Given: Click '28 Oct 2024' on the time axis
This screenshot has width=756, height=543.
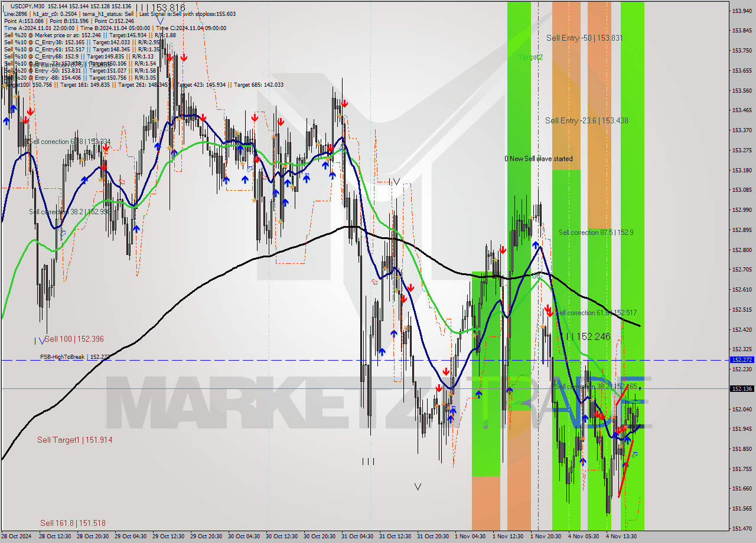Looking at the screenshot, I should point(16,537).
